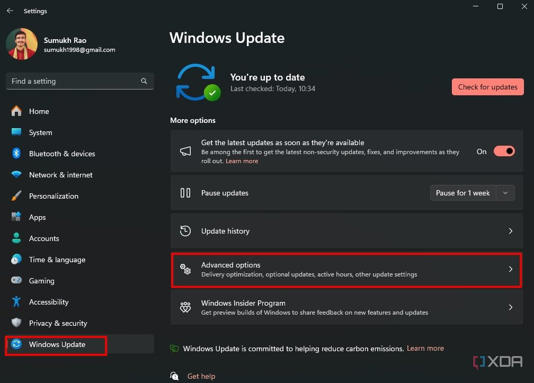Click the search magnifier icon
Viewport: 534px width, 383px height.
pyautogui.click(x=144, y=81)
